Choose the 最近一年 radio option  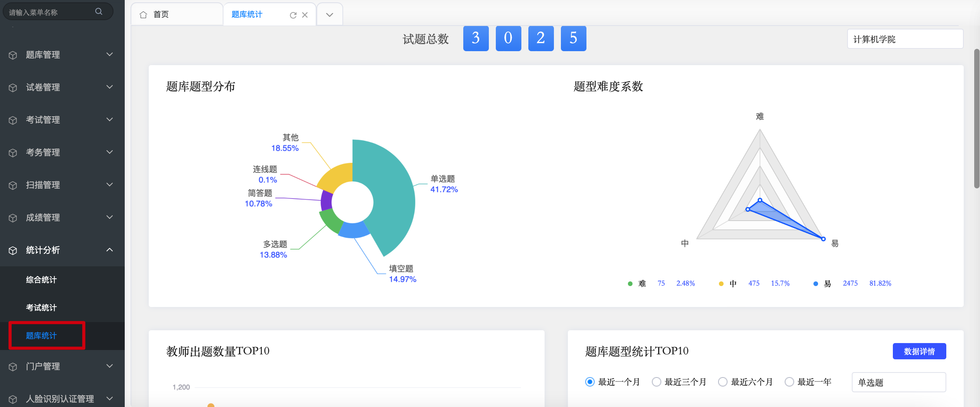point(789,382)
